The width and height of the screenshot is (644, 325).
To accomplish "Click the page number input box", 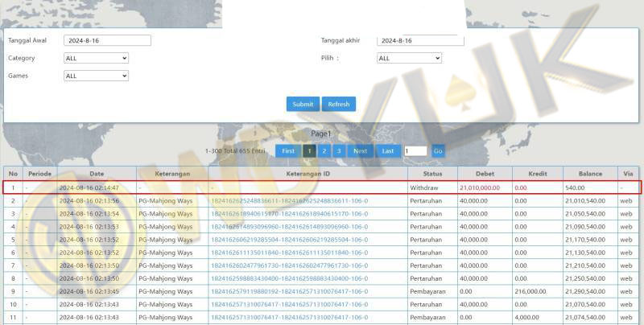I will click(415, 150).
